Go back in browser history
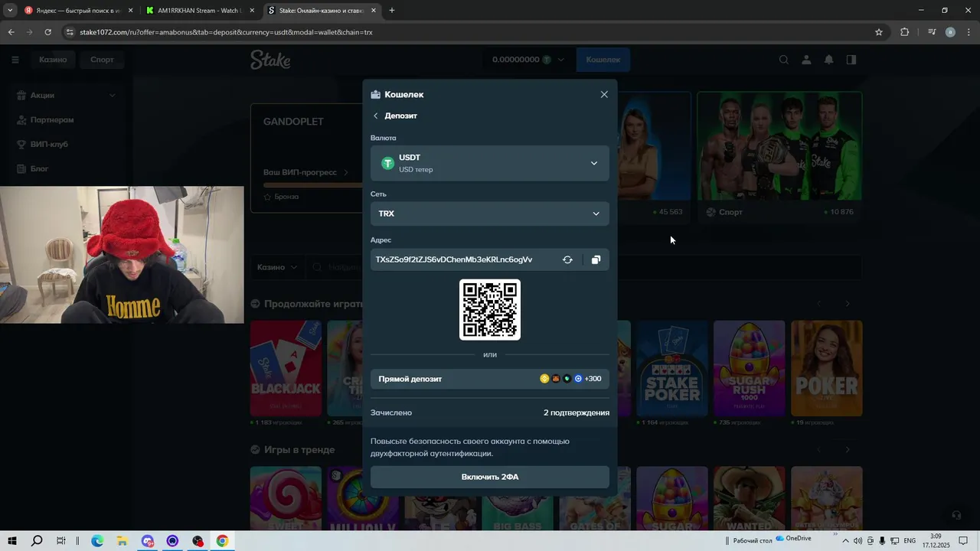Image resolution: width=980 pixels, height=551 pixels. tap(11, 32)
